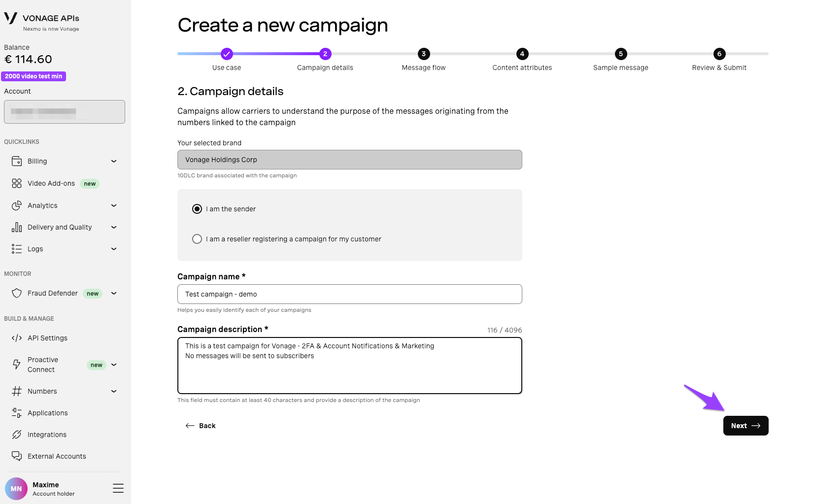Image resolution: width=813 pixels, height=504 pixels.
Task: Click the Maxime account avatar
Action: (x=16, y=488)
